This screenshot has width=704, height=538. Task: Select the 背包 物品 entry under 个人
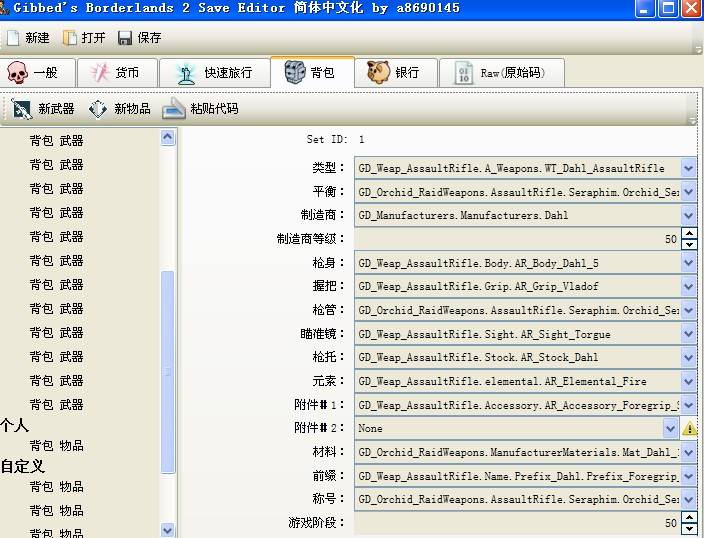coord(57,446)
